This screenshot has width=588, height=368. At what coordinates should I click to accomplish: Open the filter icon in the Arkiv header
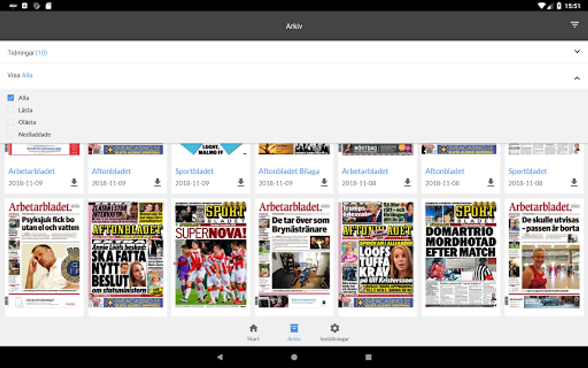(575, 25)
